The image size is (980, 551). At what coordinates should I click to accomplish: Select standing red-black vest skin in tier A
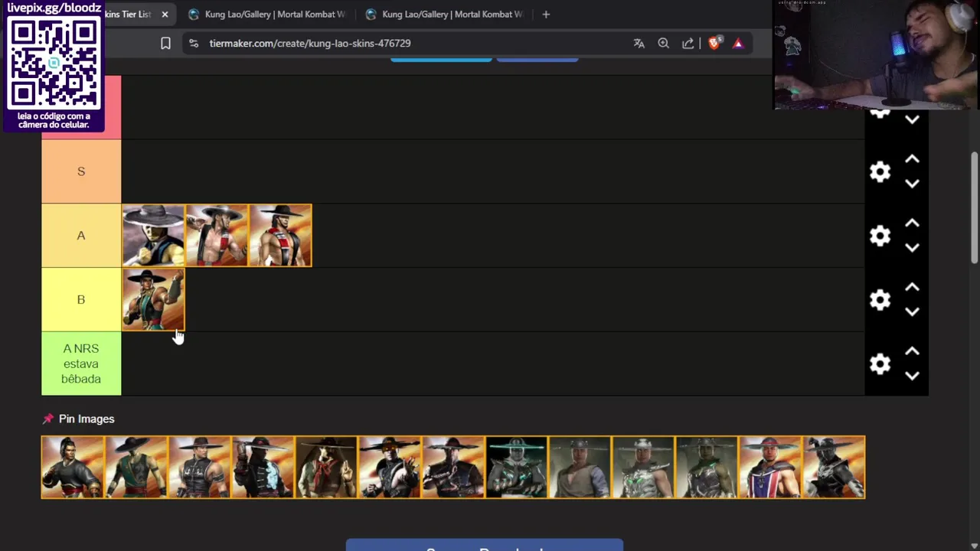tap(280, 236)
